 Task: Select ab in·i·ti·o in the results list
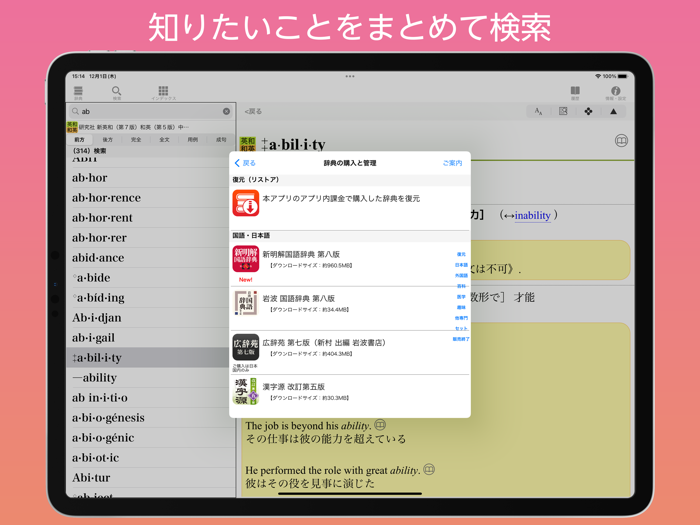coord(151,398)
